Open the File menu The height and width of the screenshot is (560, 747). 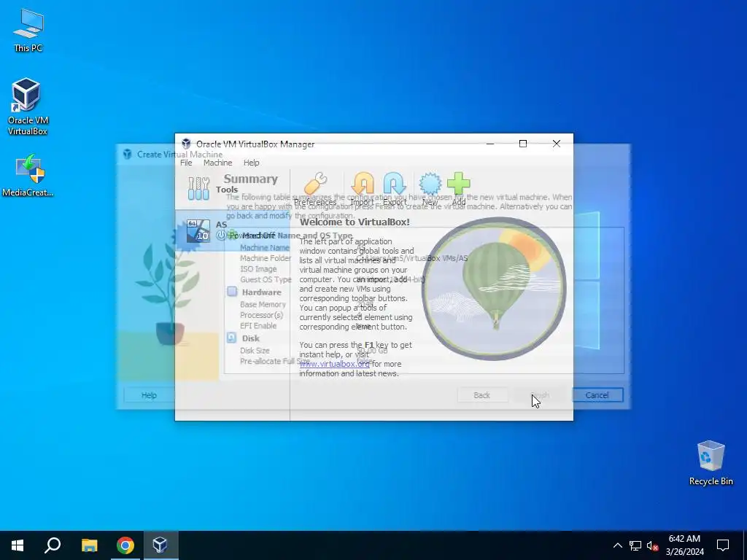(x=186, y=163)
